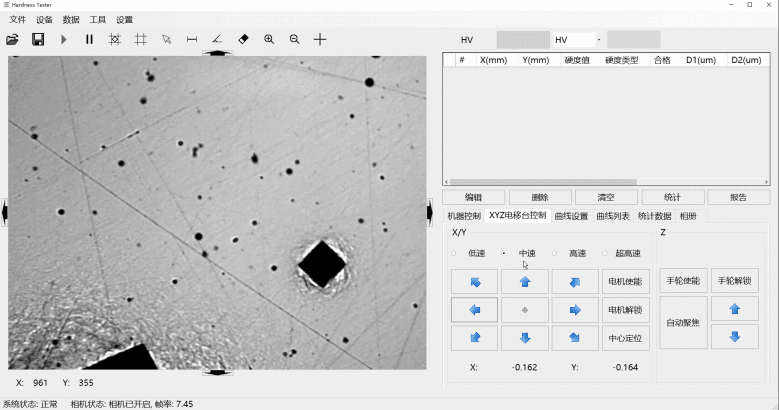Select 低速 low speed radio button
This screenshot has height=410, width=779.
[454, 253]
